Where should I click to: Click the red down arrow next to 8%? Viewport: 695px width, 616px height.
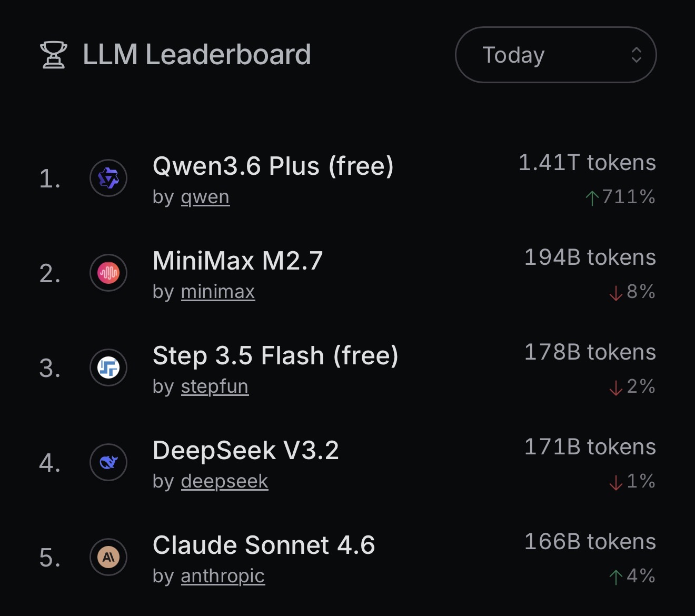[615, 293]
